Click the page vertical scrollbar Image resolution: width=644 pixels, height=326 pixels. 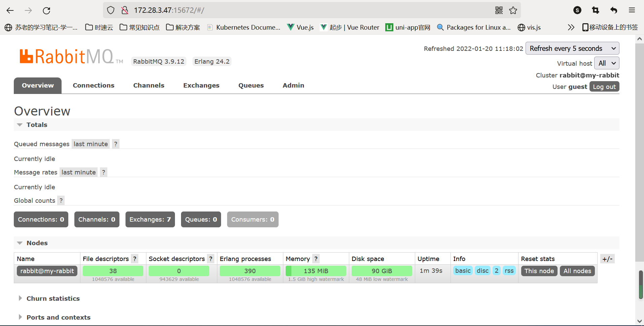[639, 152]
